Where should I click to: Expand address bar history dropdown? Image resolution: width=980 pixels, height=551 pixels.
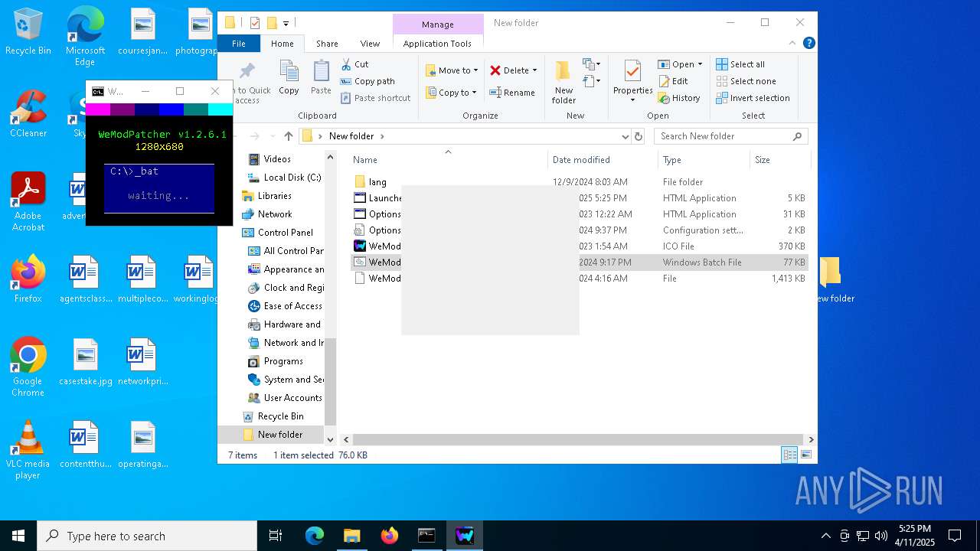(x=626, y=136)
